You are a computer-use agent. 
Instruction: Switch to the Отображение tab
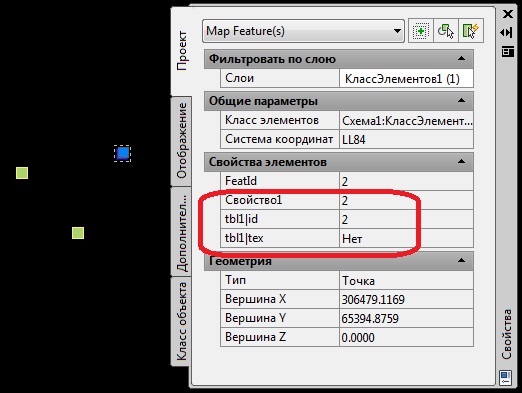coord(182,141)
